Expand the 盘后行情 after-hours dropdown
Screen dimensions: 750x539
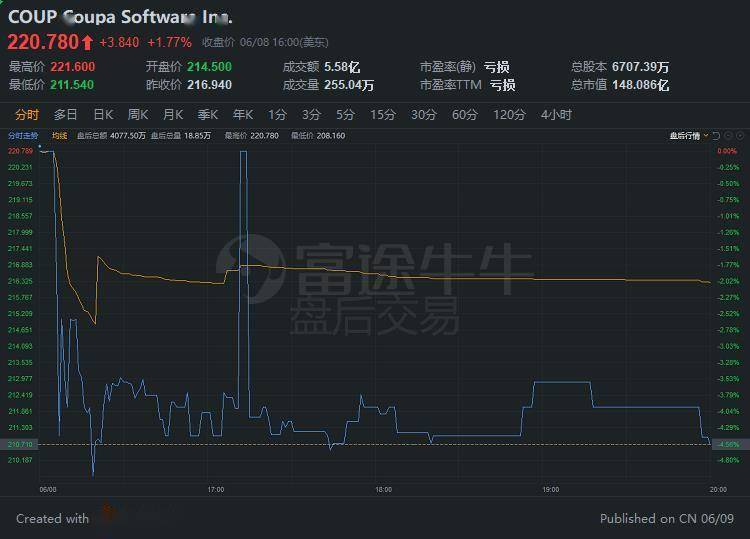pos(688,136)
